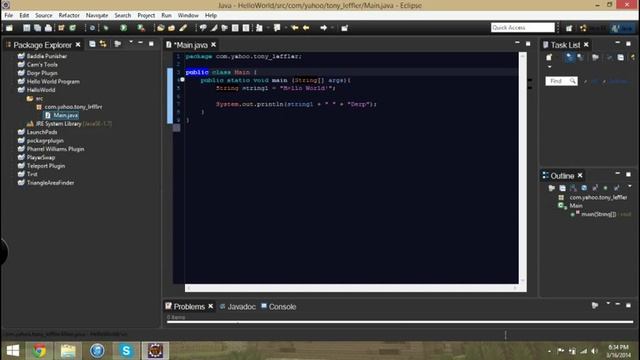
Task: Toggle Hide Non-Public Members in Outline
Action: coord(606,188)
